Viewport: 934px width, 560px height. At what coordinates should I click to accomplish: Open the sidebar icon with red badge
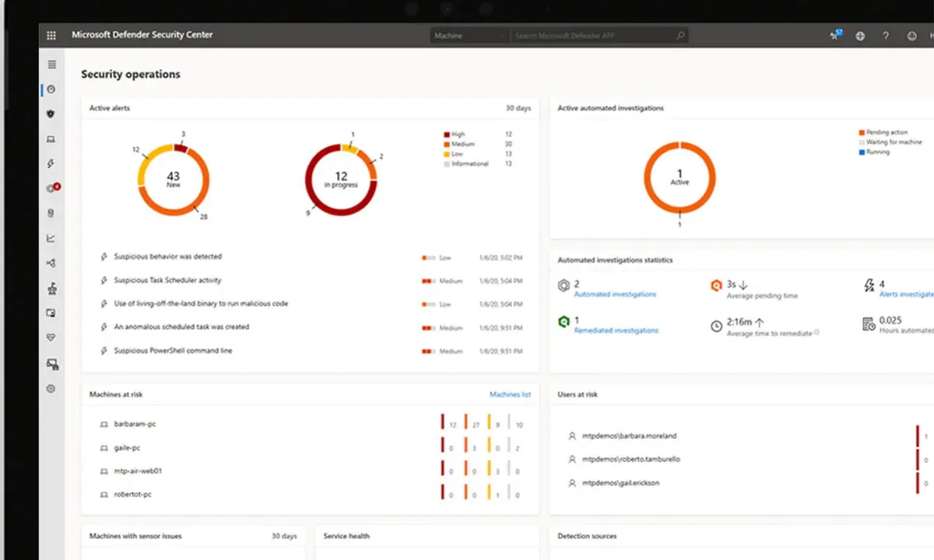pos(53,188)
